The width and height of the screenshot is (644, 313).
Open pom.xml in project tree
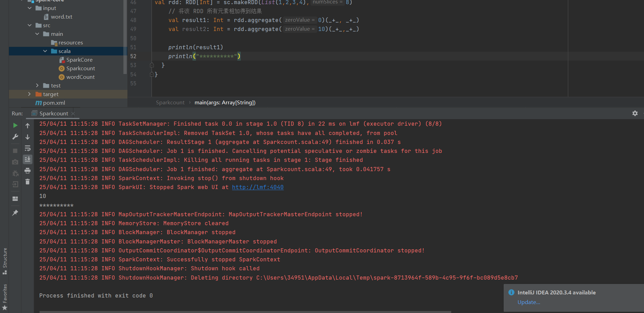point(54,103)
